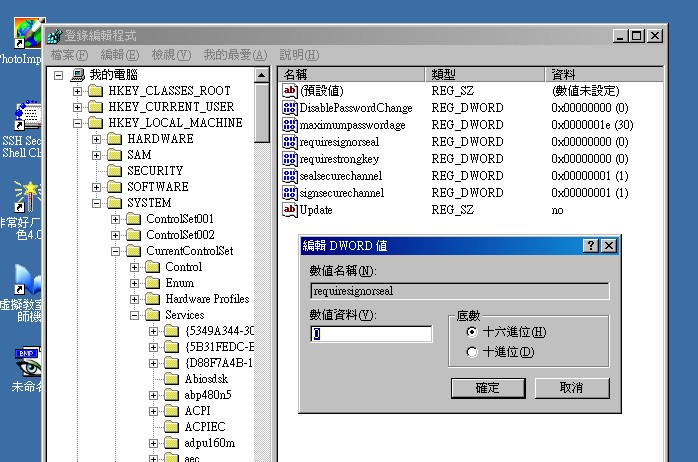Select the sealsecurechannel DWORD icon
698x462 pixels.
pos(290,176)
